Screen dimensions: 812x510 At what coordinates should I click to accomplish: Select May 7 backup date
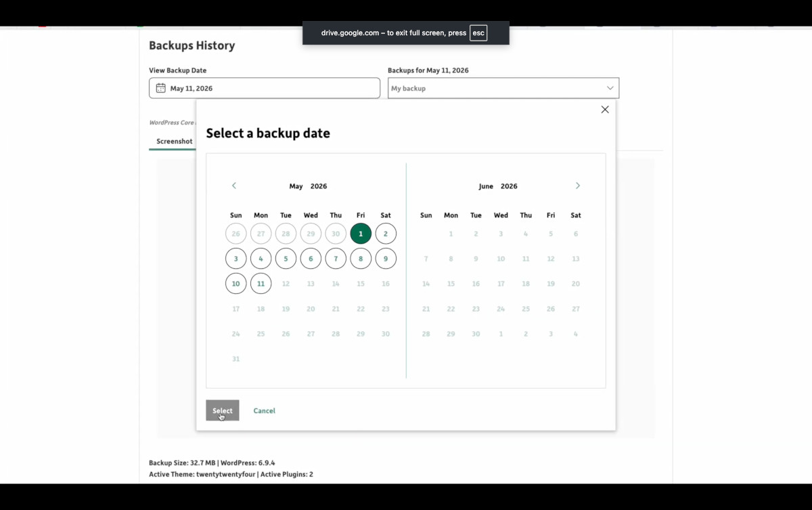(x=336, y=259)
